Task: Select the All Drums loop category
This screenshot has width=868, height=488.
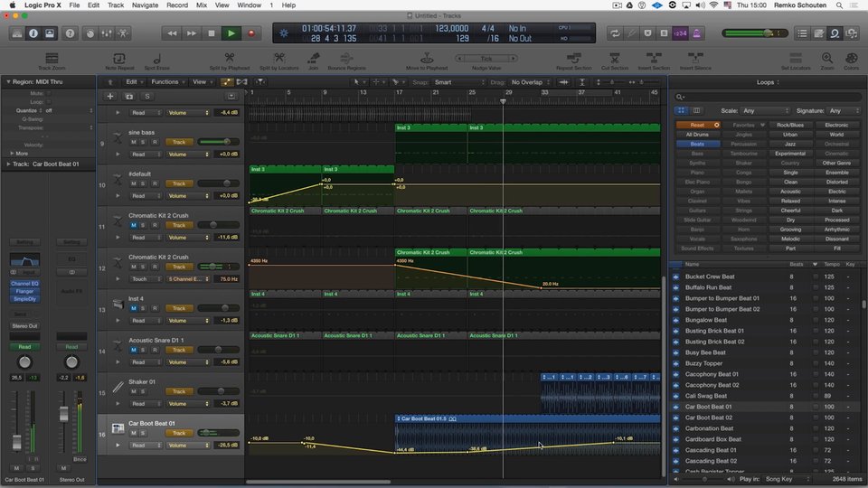Action: point(697,135)
